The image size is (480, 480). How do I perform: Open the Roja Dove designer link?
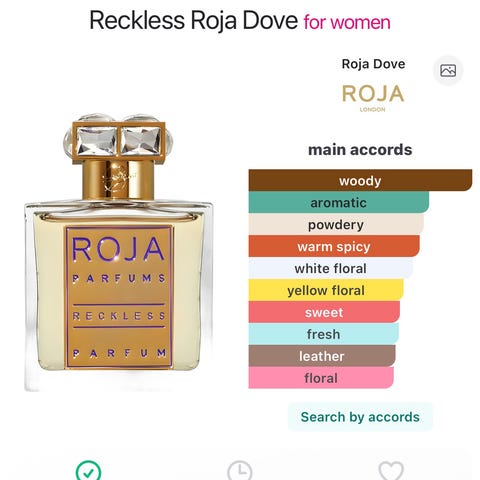[x=373, y=64]
